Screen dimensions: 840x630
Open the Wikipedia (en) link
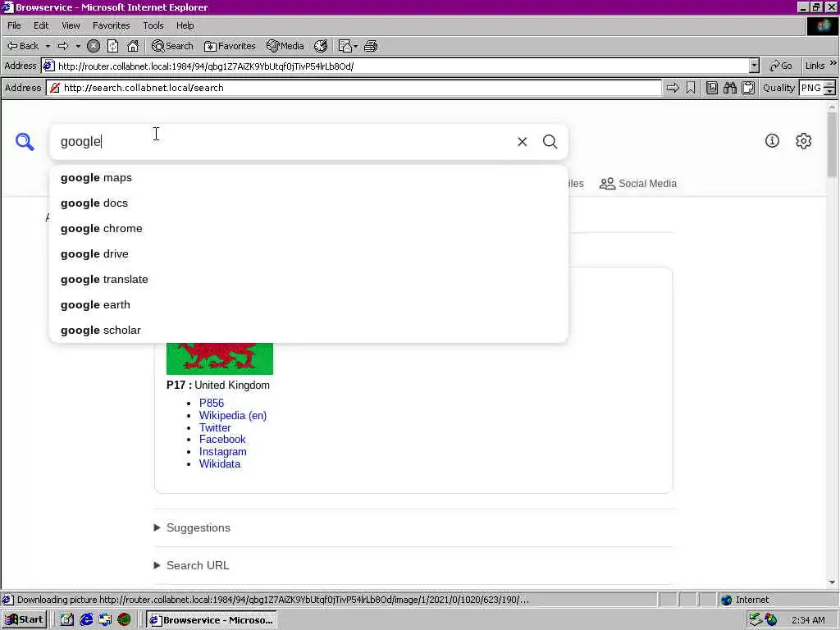click(x=233, y=415)
